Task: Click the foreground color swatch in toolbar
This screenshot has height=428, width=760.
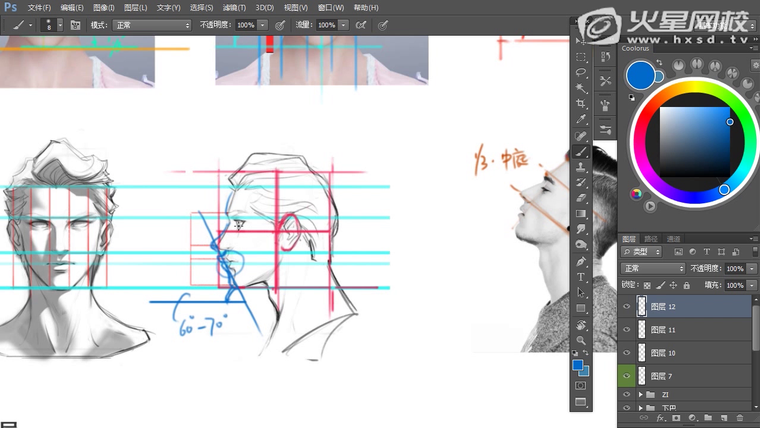Action: point(579,365)
